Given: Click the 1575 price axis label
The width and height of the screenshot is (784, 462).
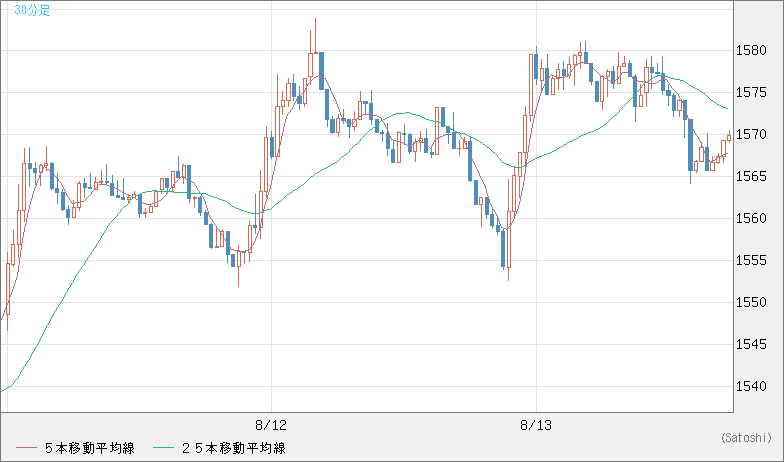Looking at the screenshot, I should 752,92.
